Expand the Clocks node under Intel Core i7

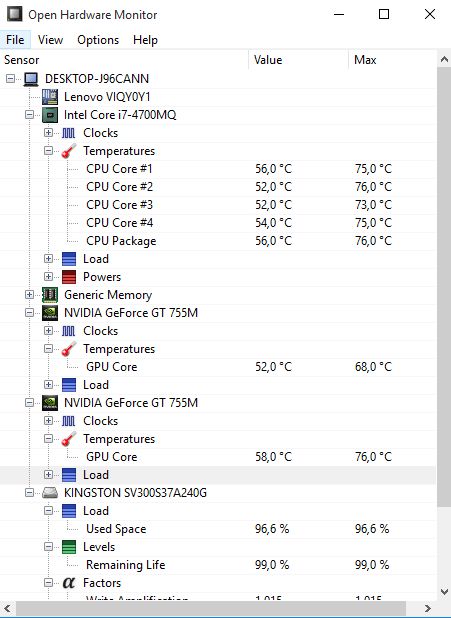point(48,133)
